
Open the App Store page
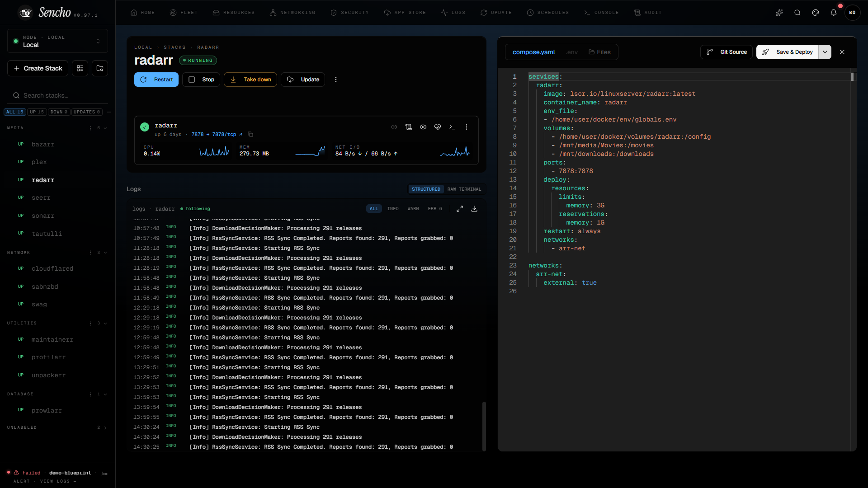click(405, 13)
